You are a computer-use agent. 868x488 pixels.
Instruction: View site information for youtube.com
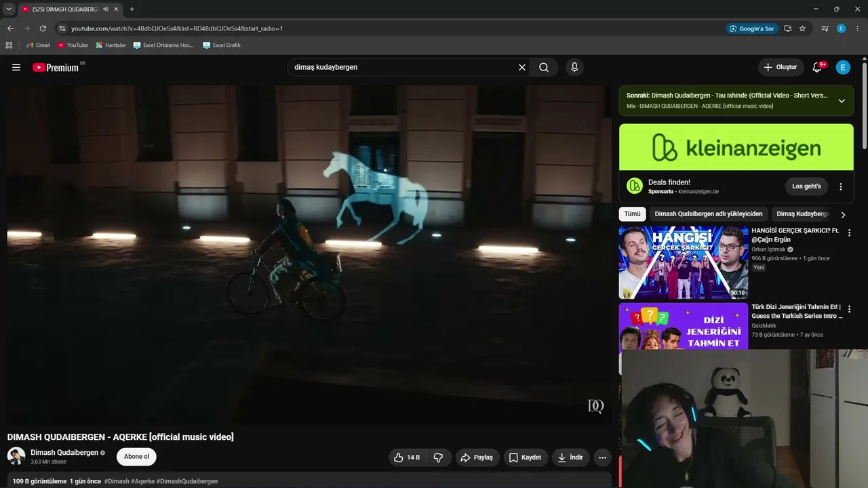point(62,28)
